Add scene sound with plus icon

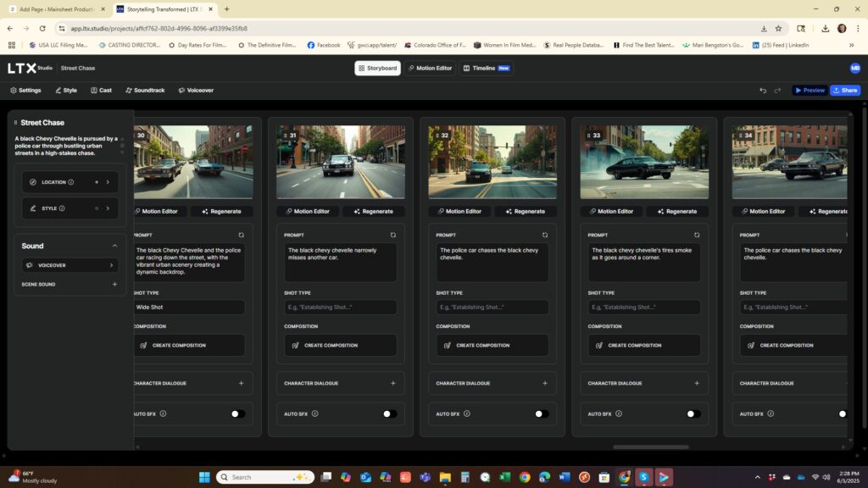click(x=114, y=285)
